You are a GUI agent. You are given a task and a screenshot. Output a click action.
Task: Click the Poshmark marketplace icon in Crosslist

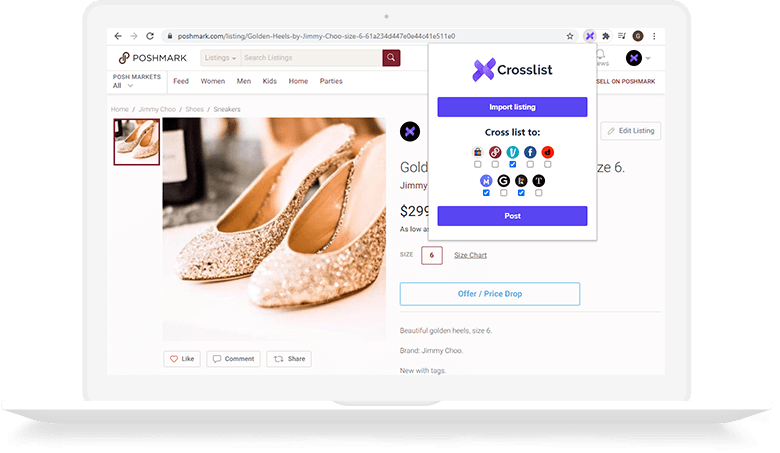click(x=495, y=152)
